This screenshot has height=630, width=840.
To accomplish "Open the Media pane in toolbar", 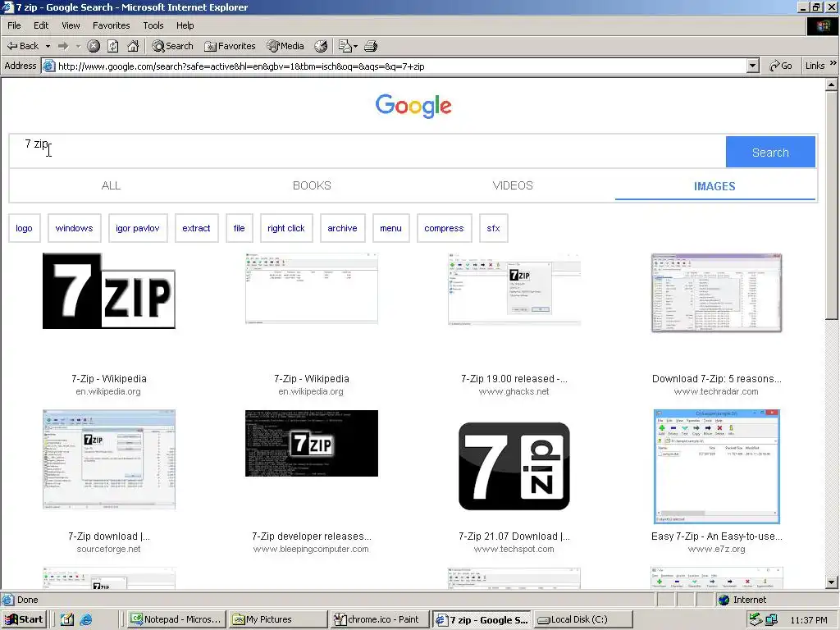I will 285,46.
